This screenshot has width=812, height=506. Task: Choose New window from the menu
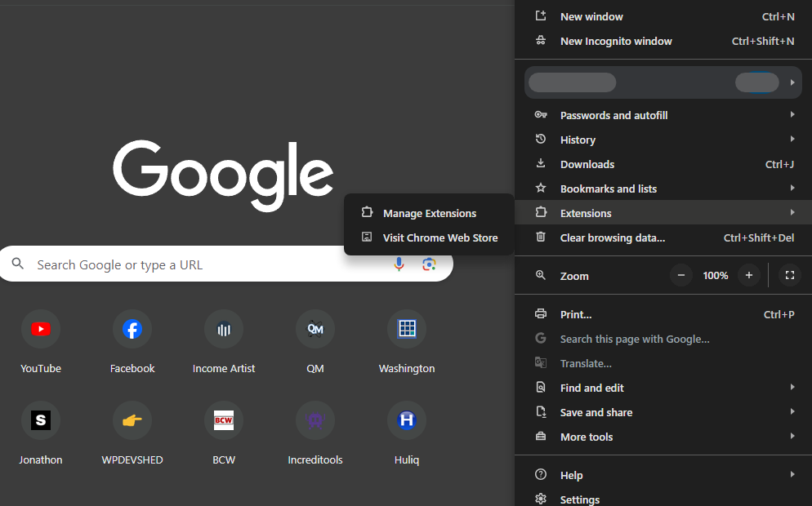[663, 16]
